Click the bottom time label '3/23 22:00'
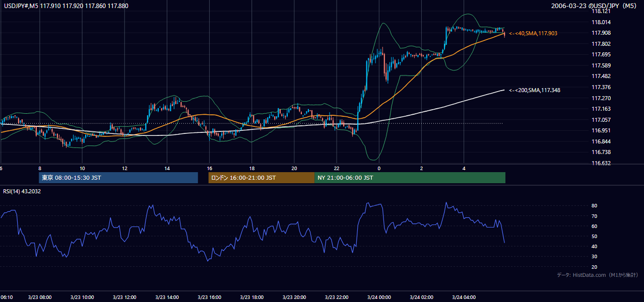Screen dimensions: 644x302 tap(337, 297)
